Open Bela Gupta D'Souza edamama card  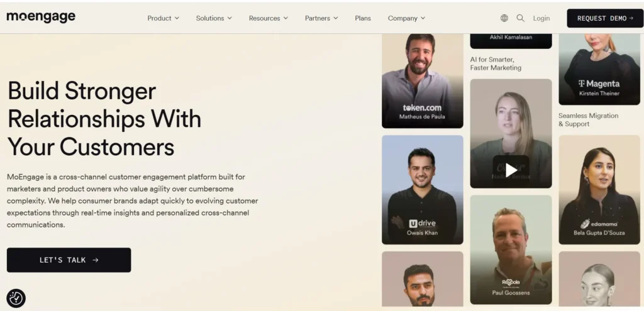click(599, 190)
